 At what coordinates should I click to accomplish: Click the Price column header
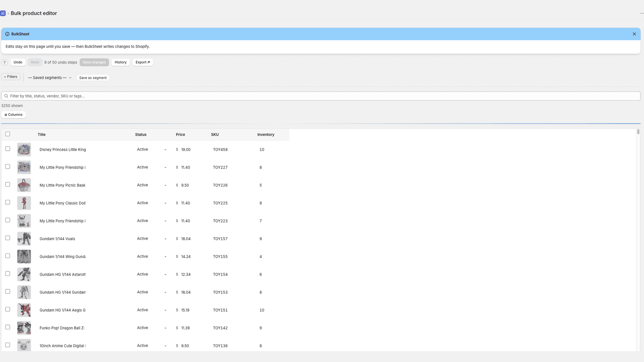click(x=180, y=135)
